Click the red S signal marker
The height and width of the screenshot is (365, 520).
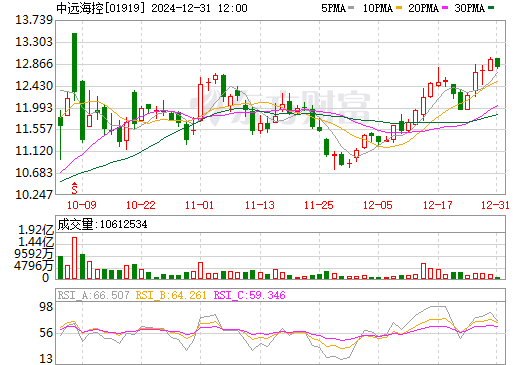[74, 188]
